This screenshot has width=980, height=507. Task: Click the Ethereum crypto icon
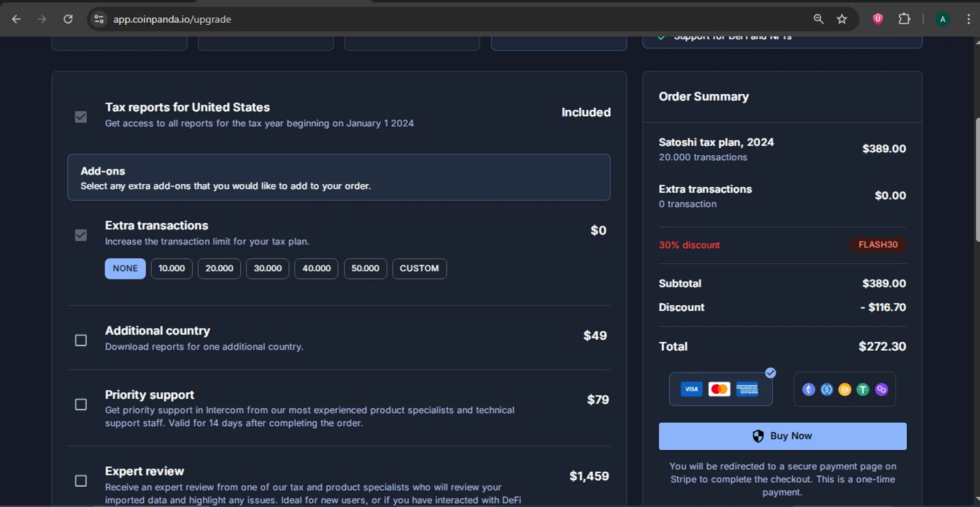pos(809,389)
